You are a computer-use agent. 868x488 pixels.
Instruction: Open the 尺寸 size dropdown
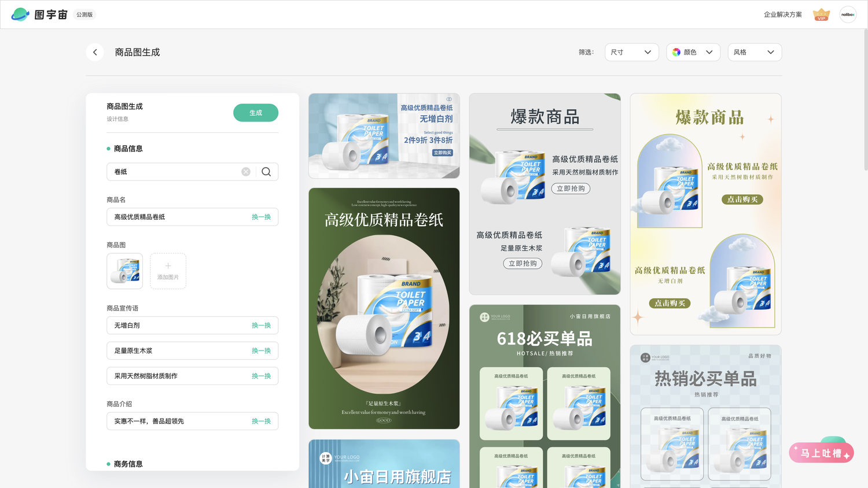[632, 52]
